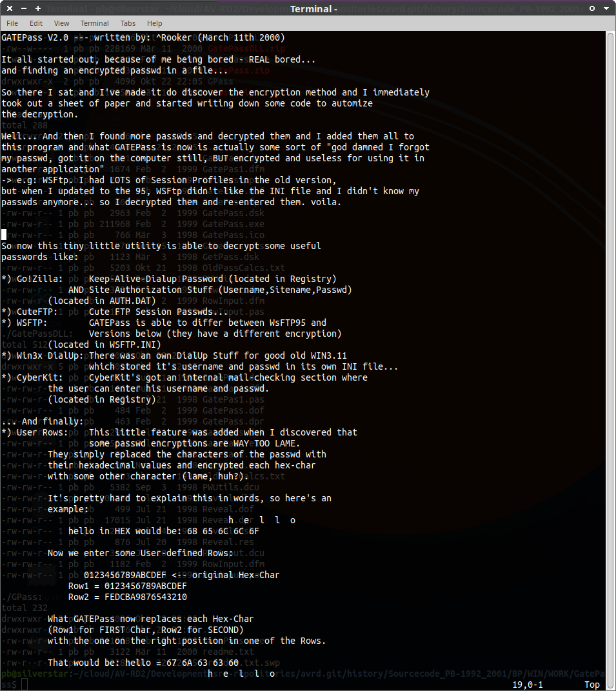Maximize the Terminal using the plus icon
This screenshot has width=616, height=691.
(x=38, y=8)
